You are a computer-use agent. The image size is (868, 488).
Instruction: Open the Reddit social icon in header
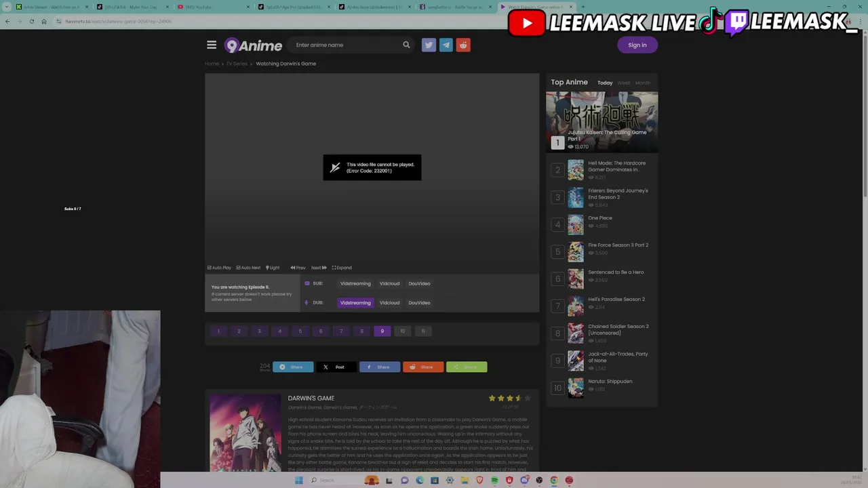pyautogui.click(x=463, y=45)
